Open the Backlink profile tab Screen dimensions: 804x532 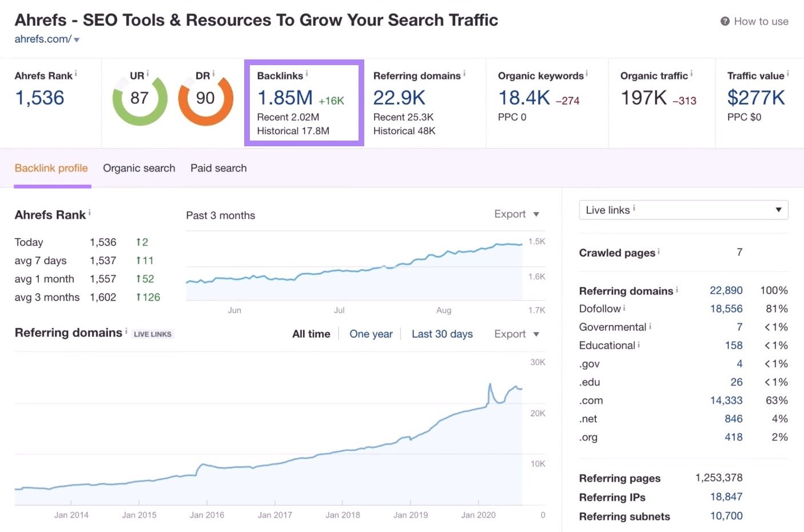[51, 168]
